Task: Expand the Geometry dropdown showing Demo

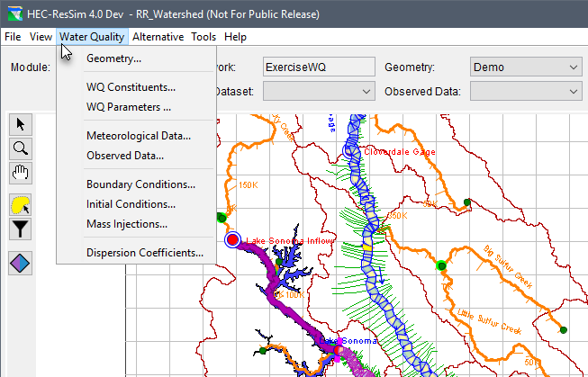Action: (526, 67)
